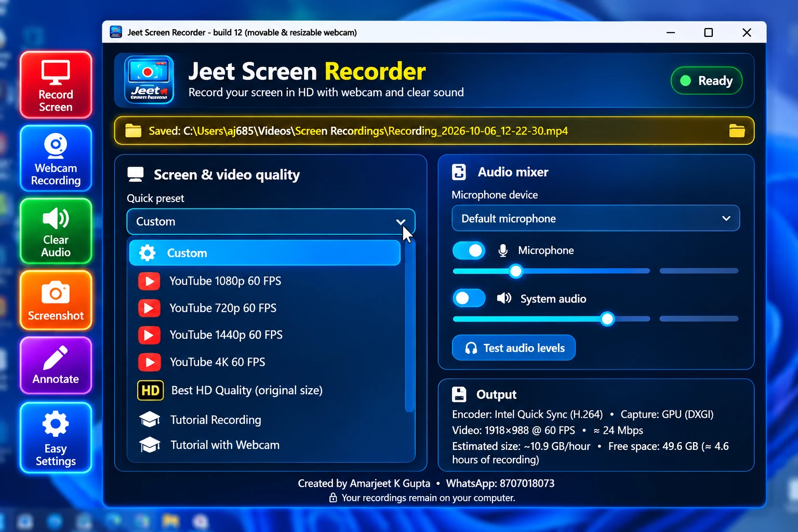Expand the Default microphone dropdown

(x=596, y=218)
